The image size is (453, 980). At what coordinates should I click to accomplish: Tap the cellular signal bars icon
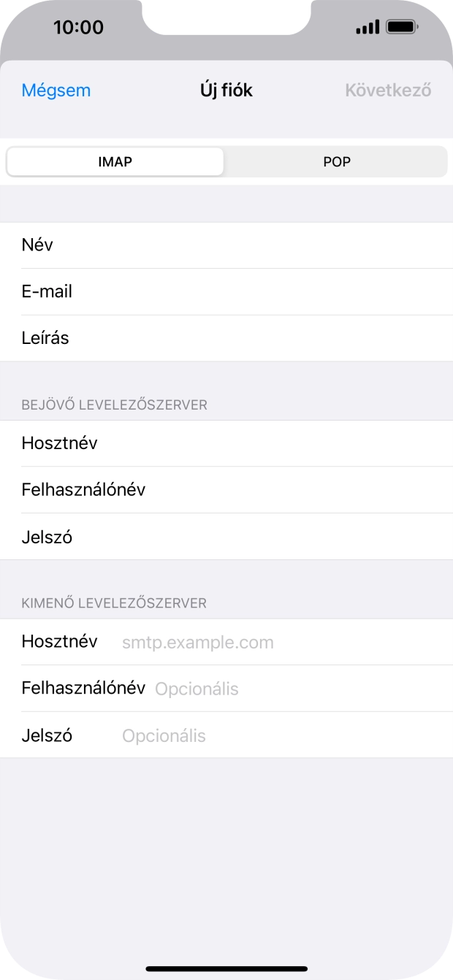click(x=365, y=27)
